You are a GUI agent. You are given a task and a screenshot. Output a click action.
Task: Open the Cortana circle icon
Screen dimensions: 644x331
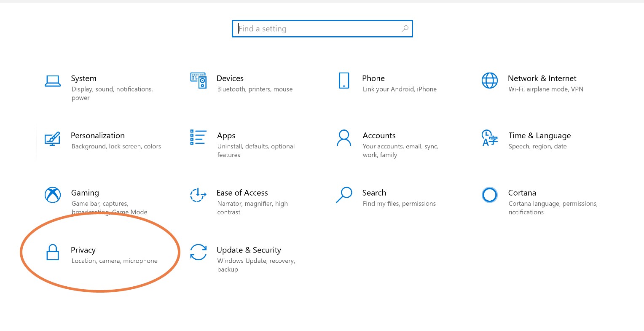tap(489, 195)
